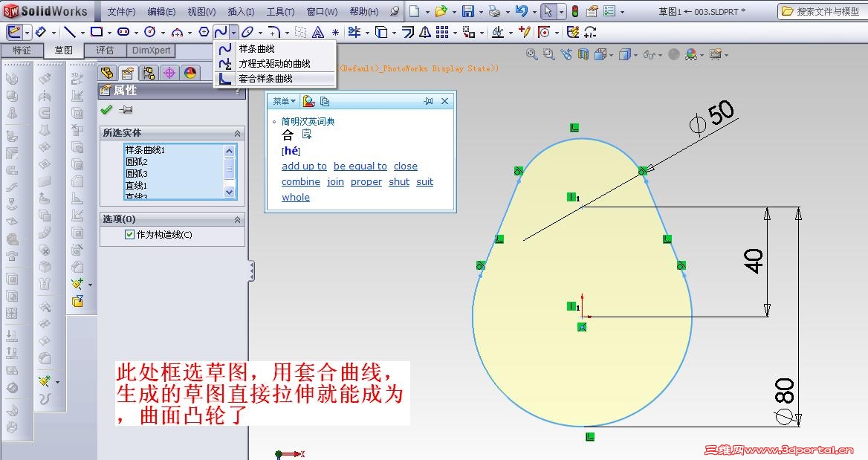Click the Zoom to Fit icon

[x=532, y=54]
